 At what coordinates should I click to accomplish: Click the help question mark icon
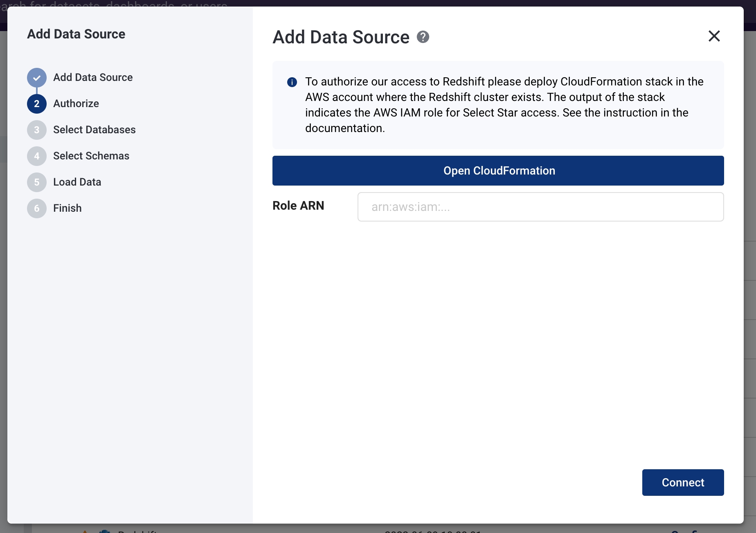423,37
